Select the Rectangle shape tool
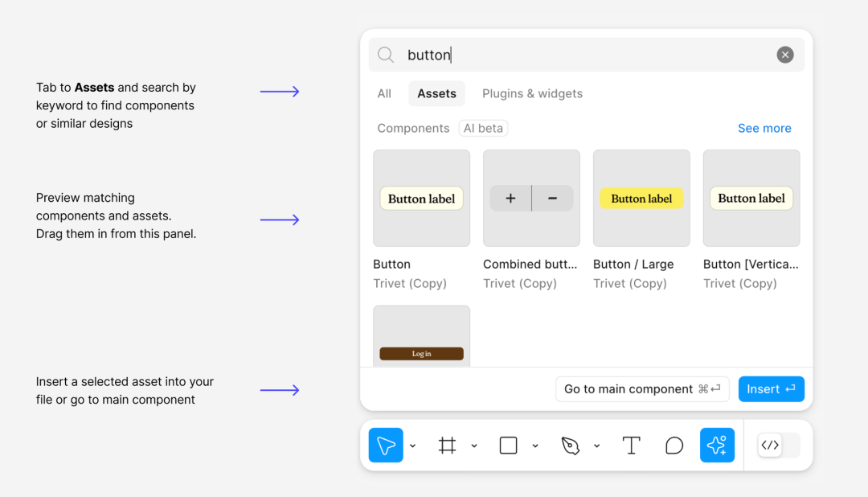Viewport: 868px width, 497px height. pyautogui.click(x=508, y=445)
